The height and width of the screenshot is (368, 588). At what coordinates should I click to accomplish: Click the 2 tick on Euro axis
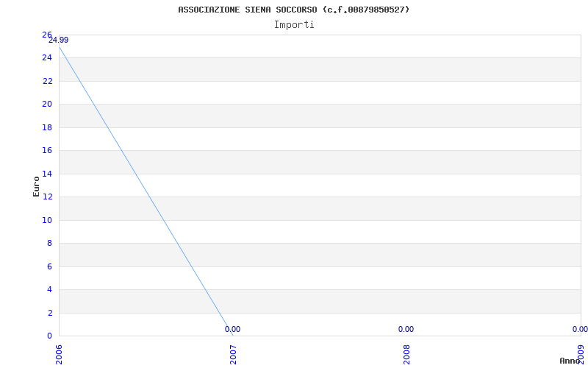click(x=49, y=313)
